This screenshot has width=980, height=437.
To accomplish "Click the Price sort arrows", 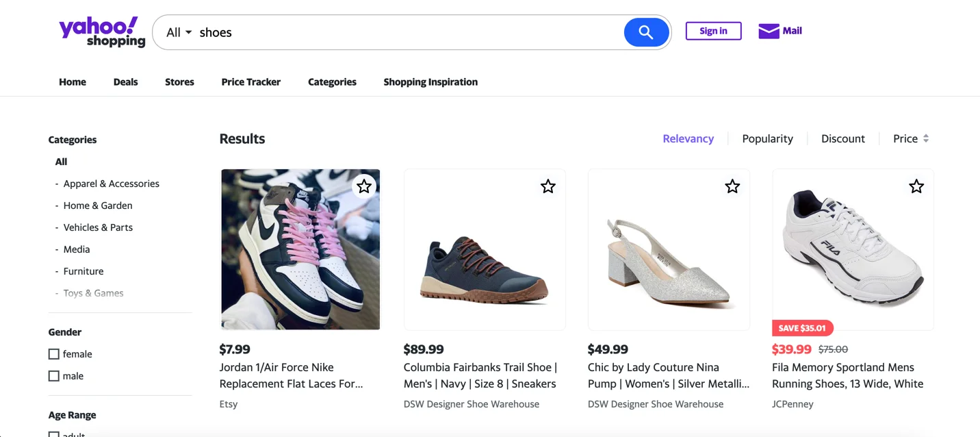I will point(927,138).
